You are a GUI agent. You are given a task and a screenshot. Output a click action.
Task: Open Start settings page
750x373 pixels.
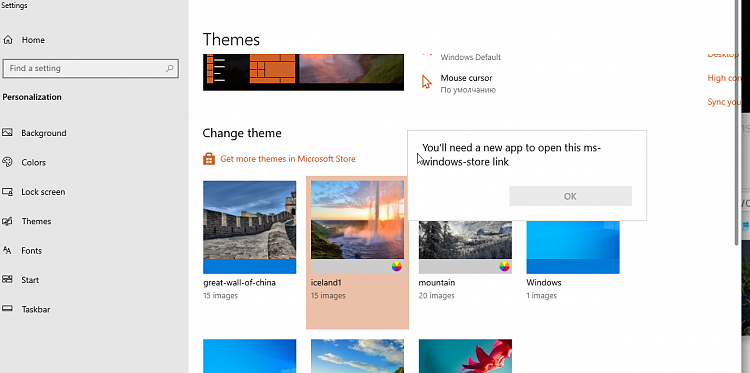coord(30,280)
